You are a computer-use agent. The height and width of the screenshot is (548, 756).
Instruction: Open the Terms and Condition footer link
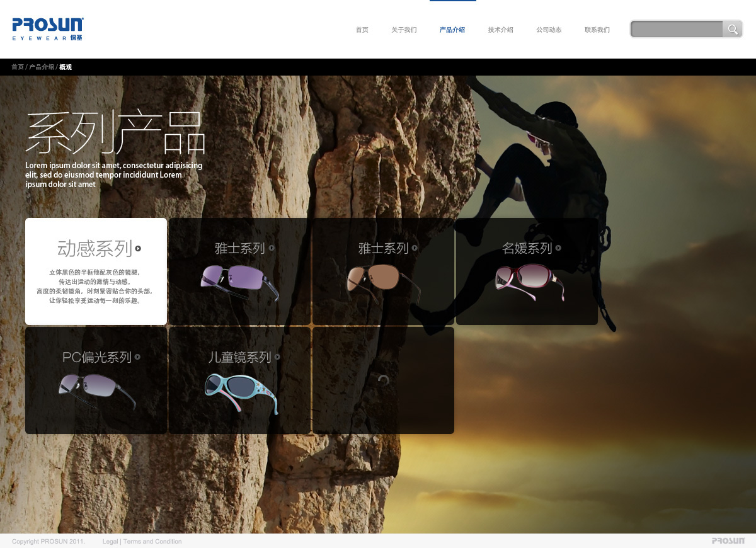coord(152,542)
